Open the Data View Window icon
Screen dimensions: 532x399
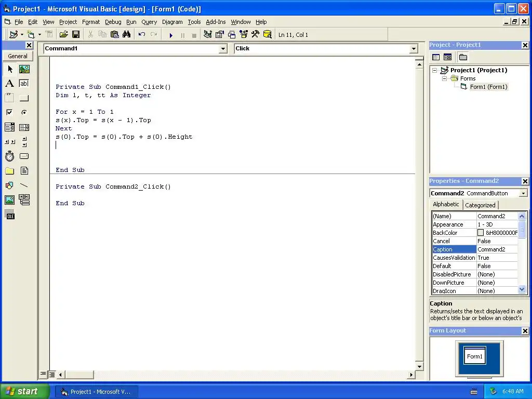[x=268, y=35]
